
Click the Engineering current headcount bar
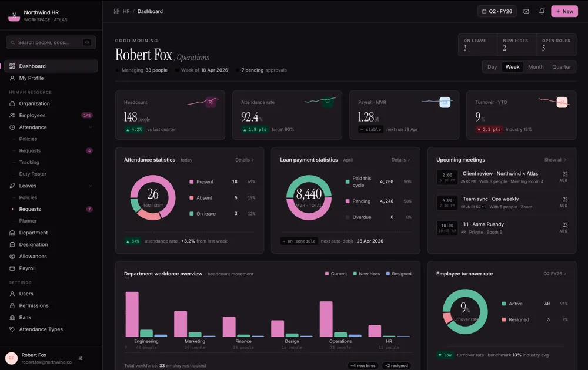coord(132,314)
